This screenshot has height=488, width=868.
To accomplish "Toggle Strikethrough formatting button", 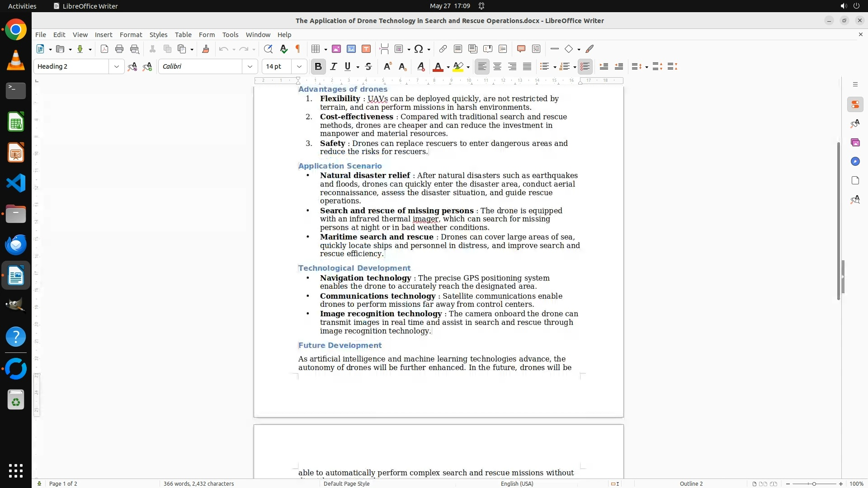I will [x=368, y=66].
